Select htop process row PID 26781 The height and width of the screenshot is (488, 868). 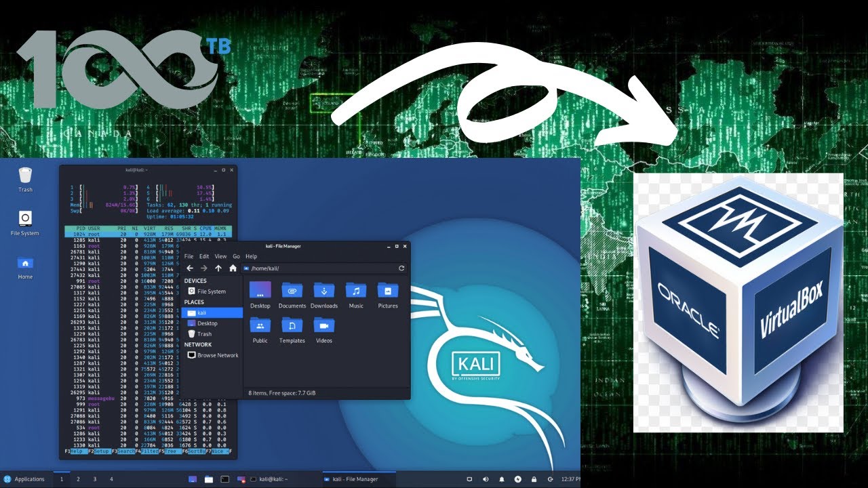(x=123, y=251)
